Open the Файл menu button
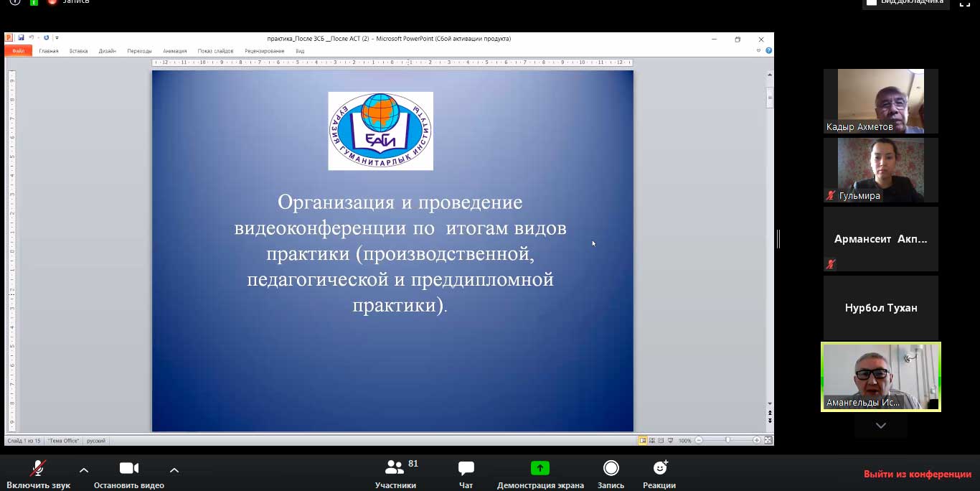This screenshot has width=980, height=491. (x=18, y=51)
